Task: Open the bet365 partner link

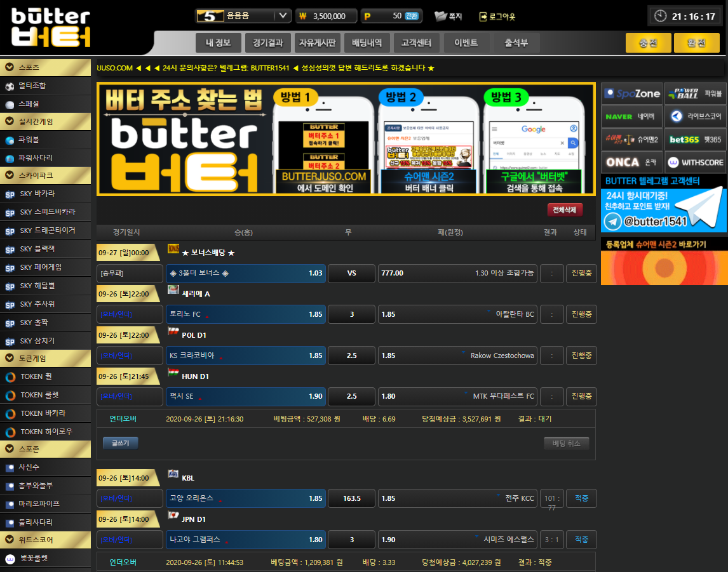Action: 696,139
